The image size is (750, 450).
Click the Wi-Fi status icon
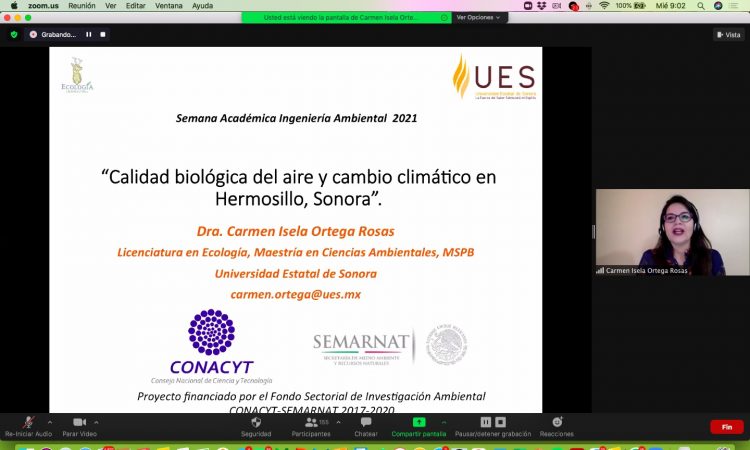click(x=604, y=6)
